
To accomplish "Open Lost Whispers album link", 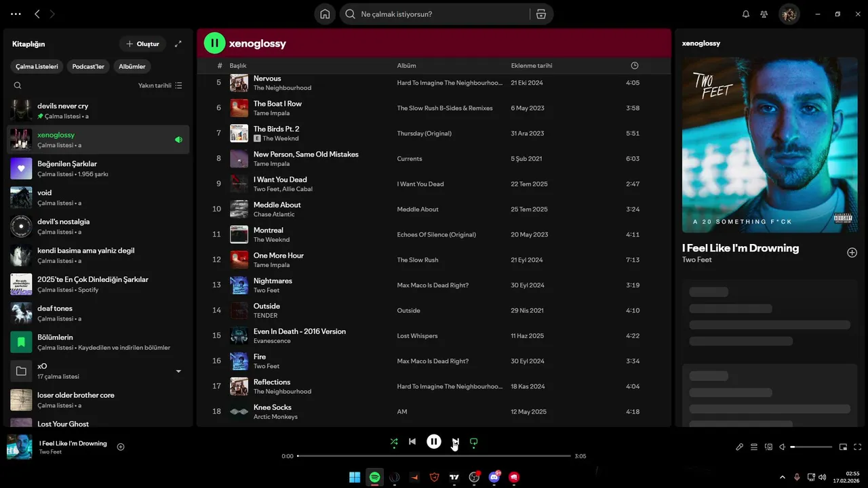I will pos(417,335).
